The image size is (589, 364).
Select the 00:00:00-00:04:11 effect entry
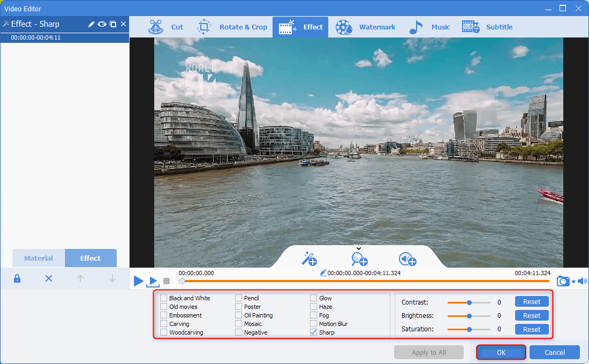click(x=65, y=37)
